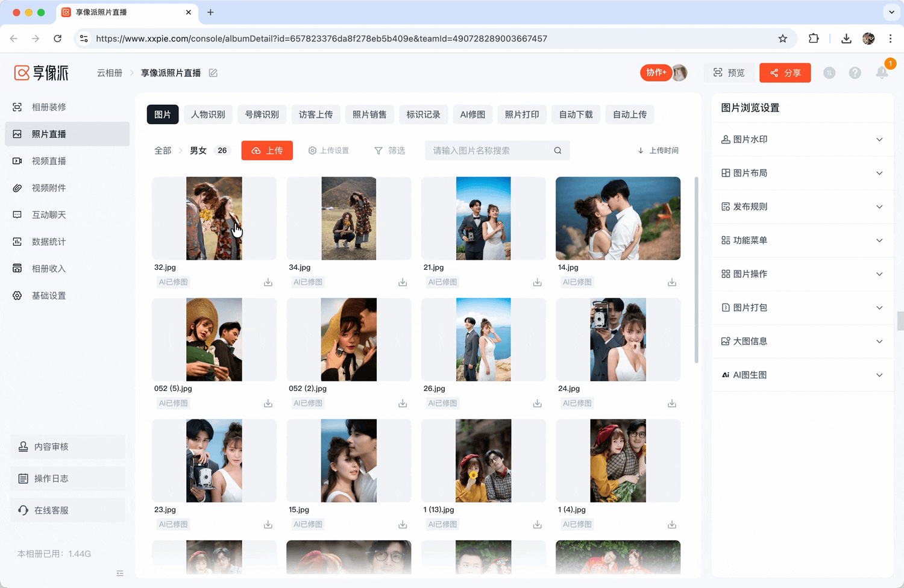This screenshot has width=904, height=588.
Task: Download 052 (5).jpg via its icon
Action: 268,404
